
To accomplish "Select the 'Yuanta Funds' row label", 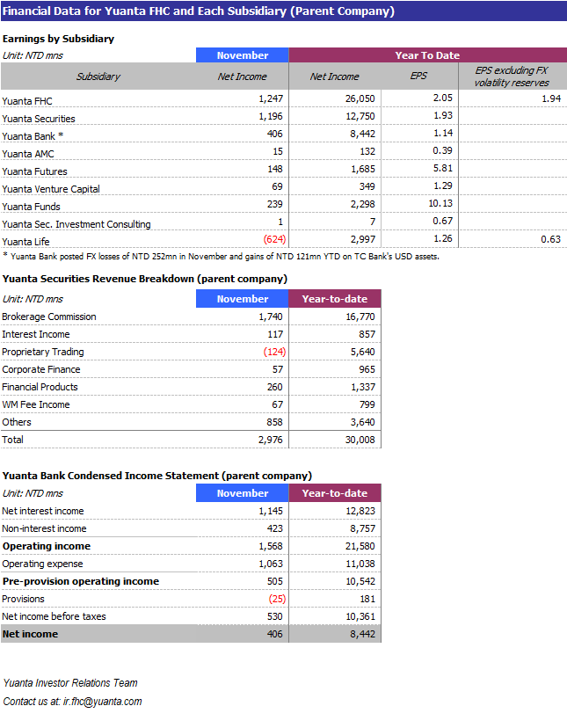I will 31,207.
